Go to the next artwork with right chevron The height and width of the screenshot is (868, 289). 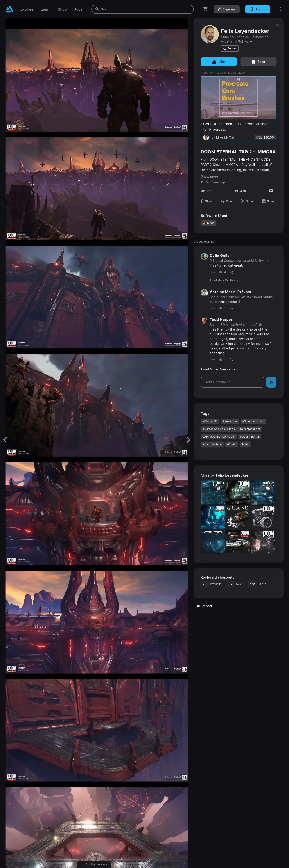pos(188,440)
